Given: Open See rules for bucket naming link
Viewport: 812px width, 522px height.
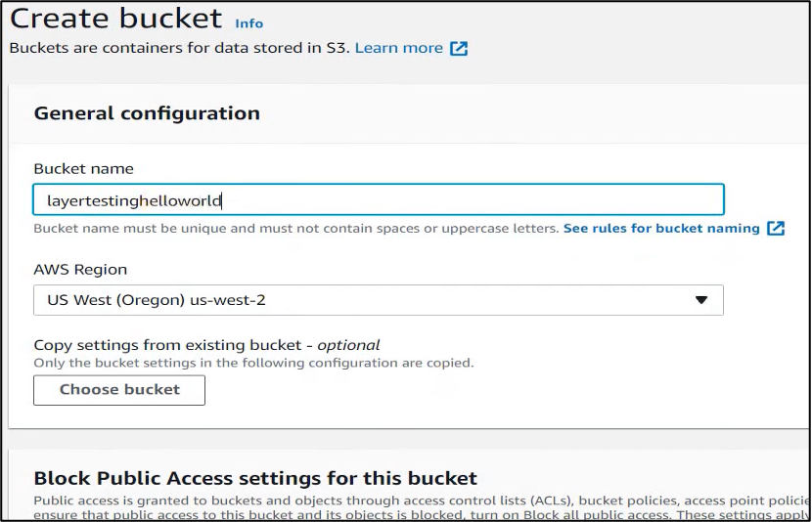Looking at the screenshot, I should click(x=661, y=228).
